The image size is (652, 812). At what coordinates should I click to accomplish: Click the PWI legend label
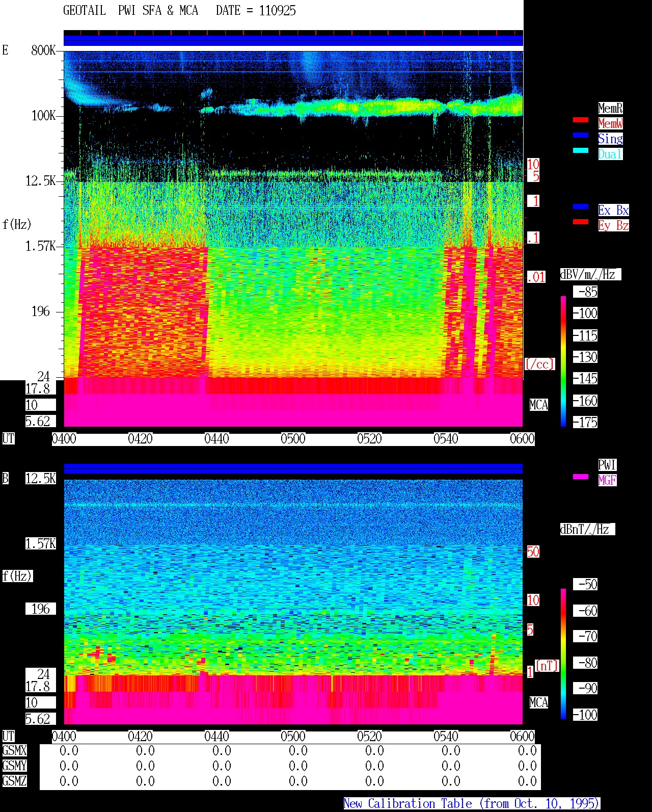[607, 464]
